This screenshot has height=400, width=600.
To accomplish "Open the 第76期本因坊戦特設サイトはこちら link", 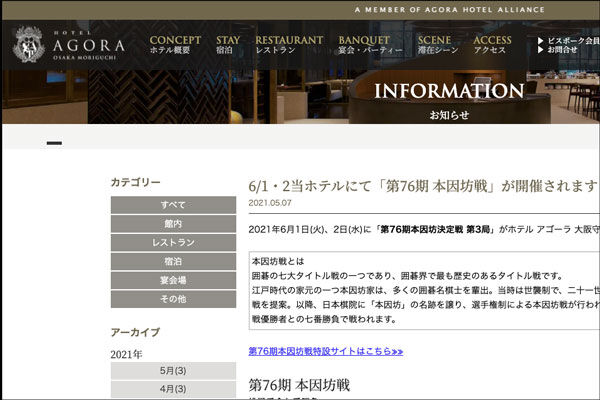I will click(326, 351).
